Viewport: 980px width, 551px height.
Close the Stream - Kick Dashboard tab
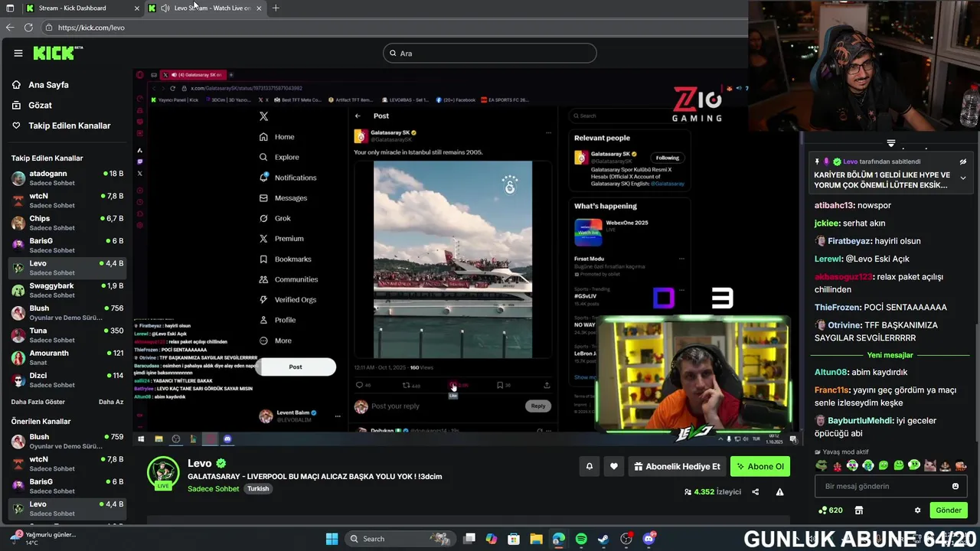[137, 8]
